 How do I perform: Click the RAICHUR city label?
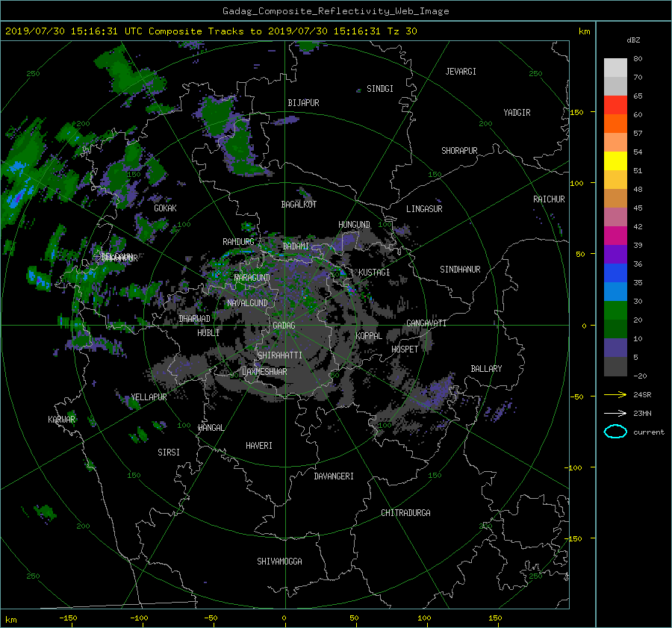pyautogui.click(x=549, y=199)
